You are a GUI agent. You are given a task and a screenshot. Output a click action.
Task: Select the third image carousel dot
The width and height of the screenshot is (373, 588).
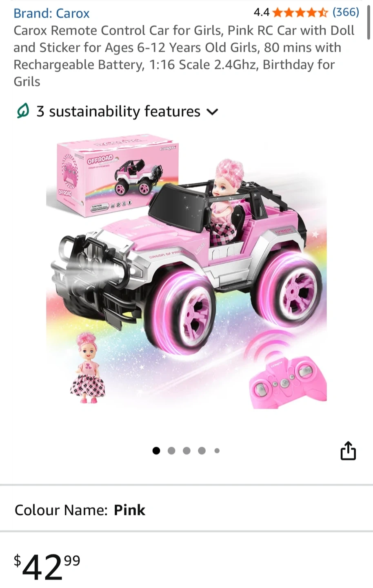186,451
